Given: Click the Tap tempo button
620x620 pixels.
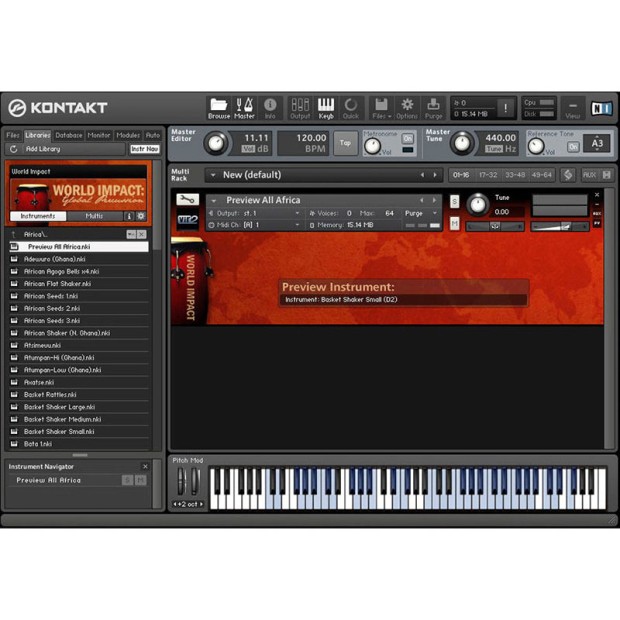Looking at the screenshot, I should pos(345,143).
